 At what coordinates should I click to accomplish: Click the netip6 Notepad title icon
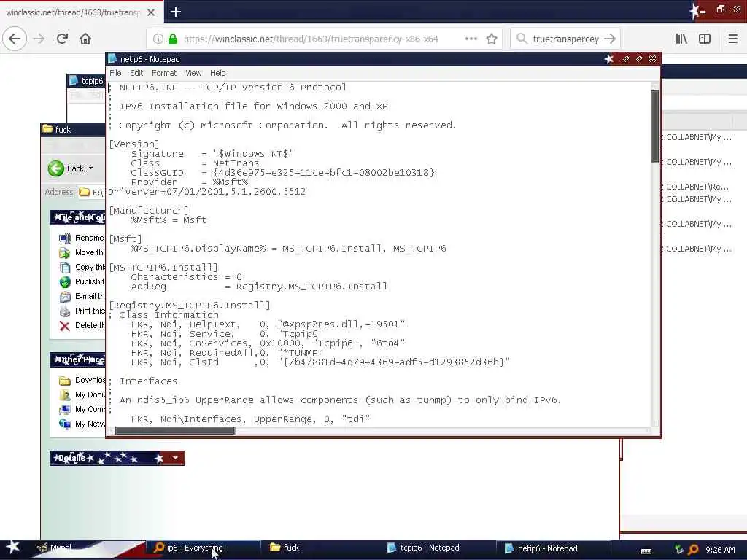point(112,58)
